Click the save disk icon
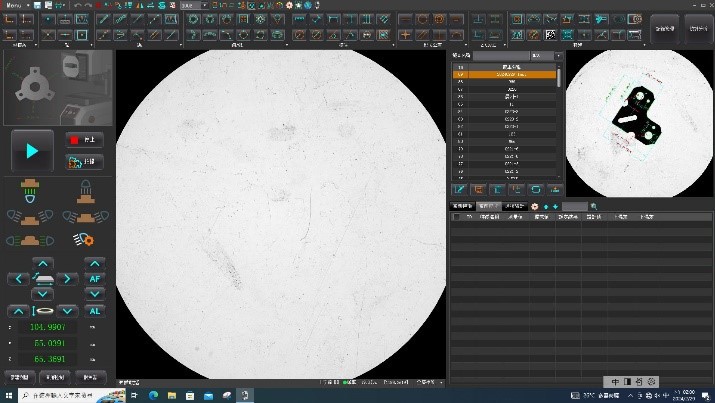The width and height of the screenshot is (715, 403). (x=37, y=5)
